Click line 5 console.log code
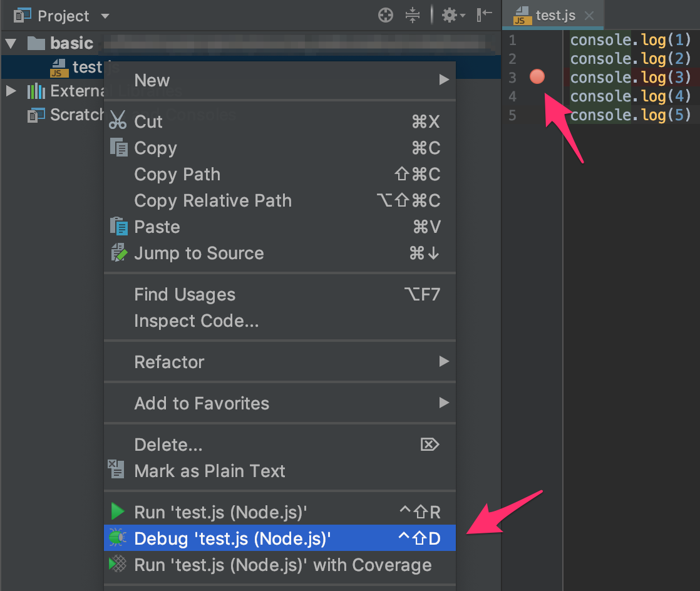 [630, 115]
